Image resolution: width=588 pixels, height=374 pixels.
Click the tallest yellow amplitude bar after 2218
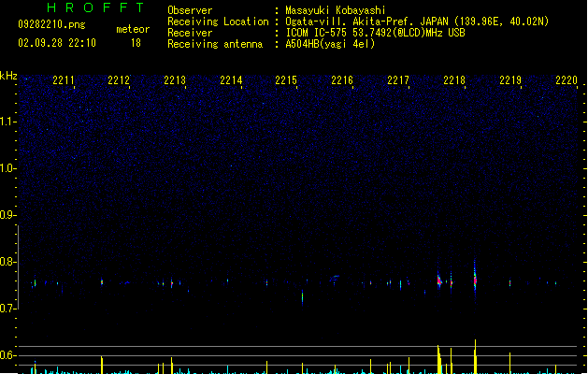475,357
